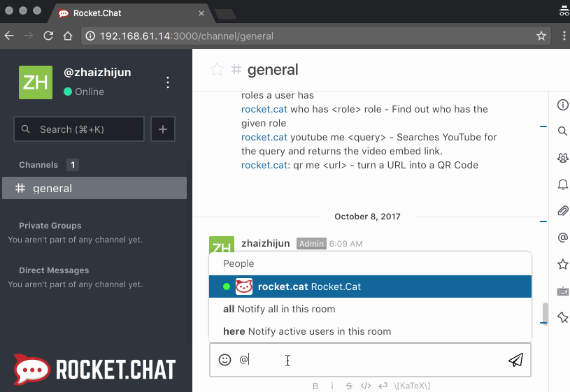Click the Admin role badge
The height and width of the screenshot is (392, 570).
click(311, 243)
